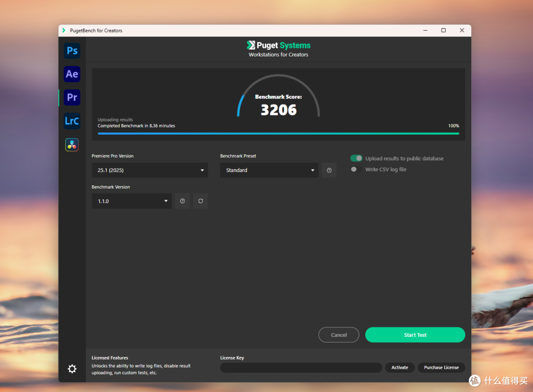
Task: Close the PugetBench for Creators window
Action: (461, 30)
